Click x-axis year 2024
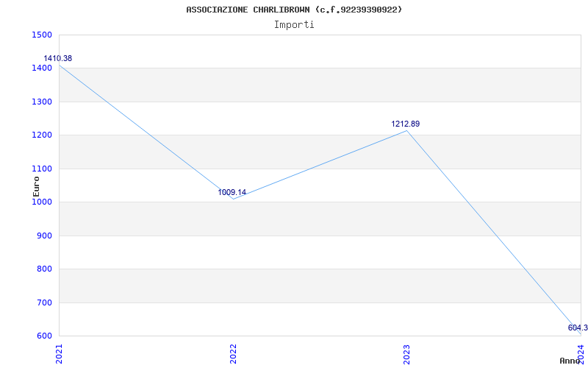The width and height of the screenshot is (588, 368). (x=581, y=354)
